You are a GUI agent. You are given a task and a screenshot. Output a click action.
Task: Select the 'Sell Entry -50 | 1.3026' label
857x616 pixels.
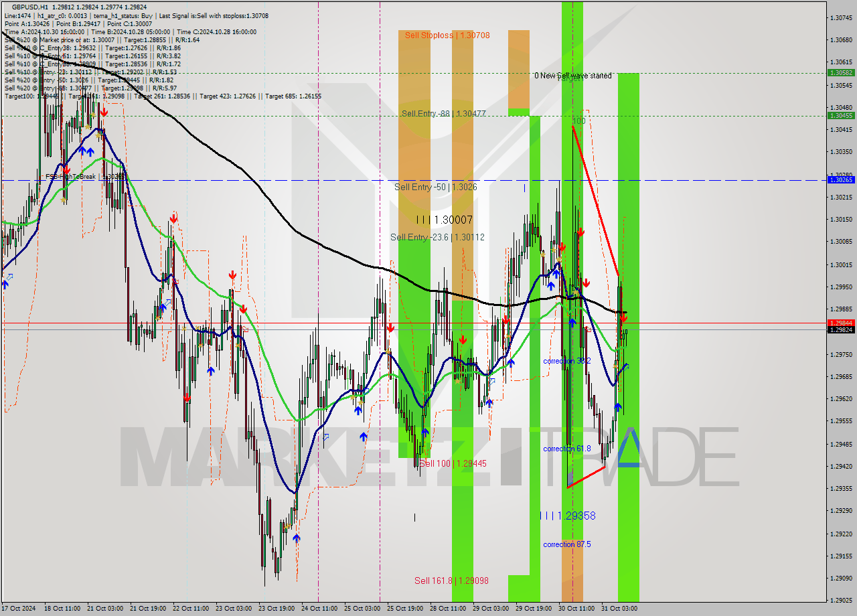point(436,187)
